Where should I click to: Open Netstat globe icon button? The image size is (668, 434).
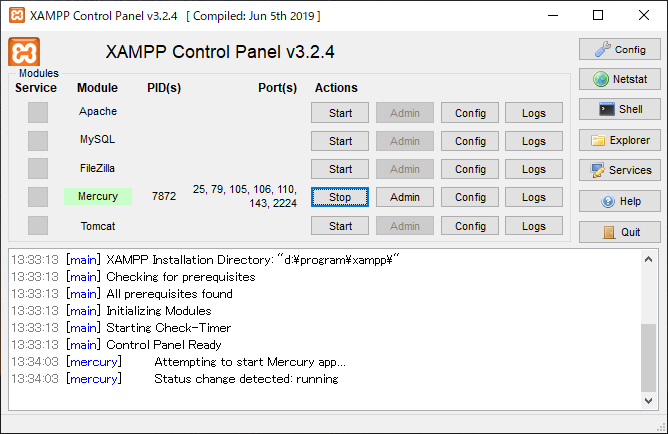pos(619,79)
